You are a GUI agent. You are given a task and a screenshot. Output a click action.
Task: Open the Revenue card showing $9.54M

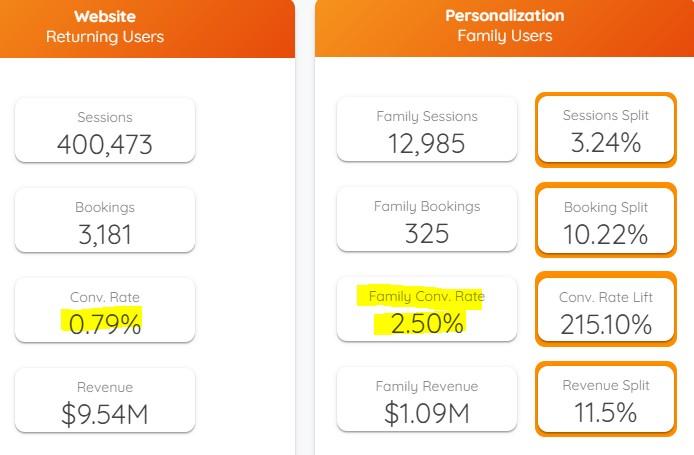pyautogui.click(x=105, y=400)
